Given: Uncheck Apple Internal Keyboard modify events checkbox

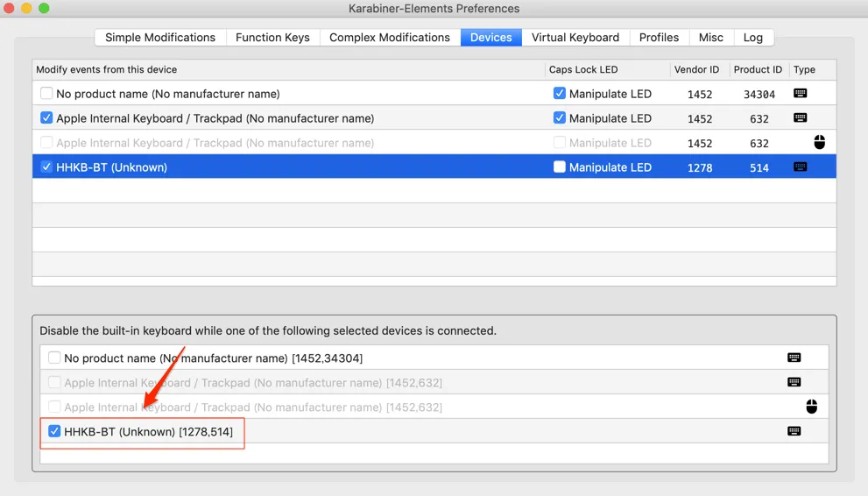Looking at the screenshot, I should point(46,117).
